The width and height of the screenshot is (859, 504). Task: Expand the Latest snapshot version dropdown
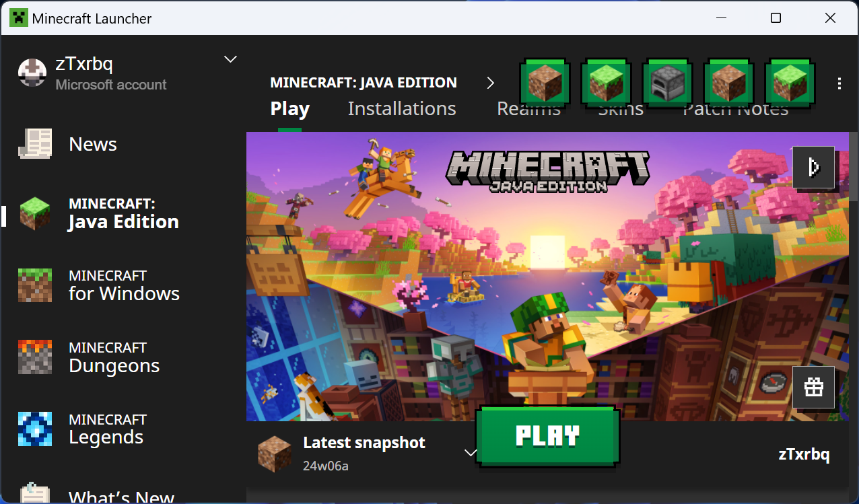pyautogui.click(x=471, y=452)
